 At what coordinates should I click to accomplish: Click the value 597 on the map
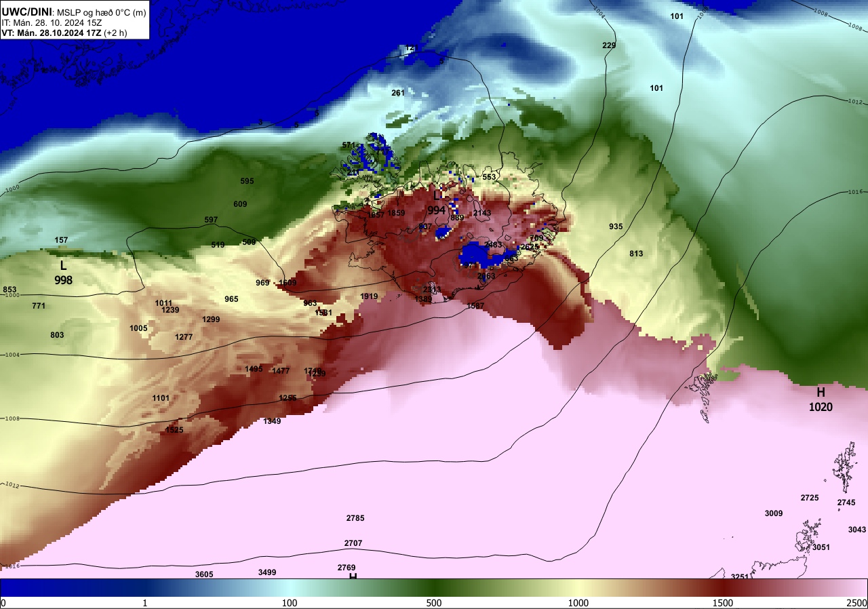point(211,220)
